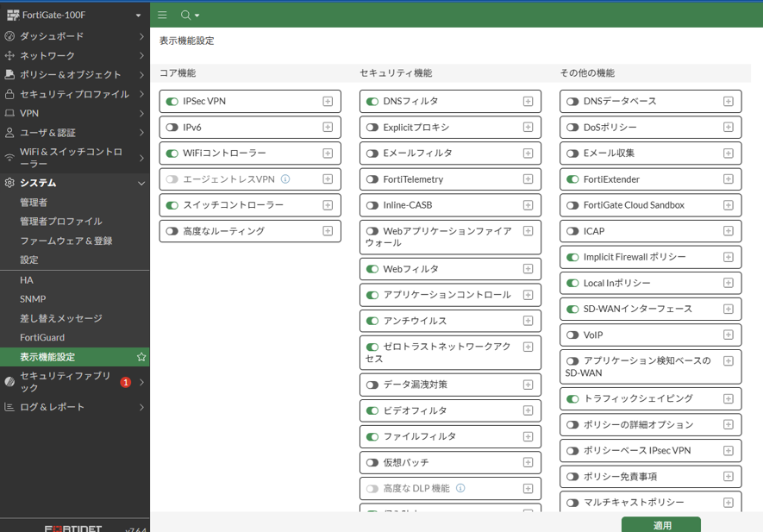Open 差し替えメッセージ menu item

61,318
